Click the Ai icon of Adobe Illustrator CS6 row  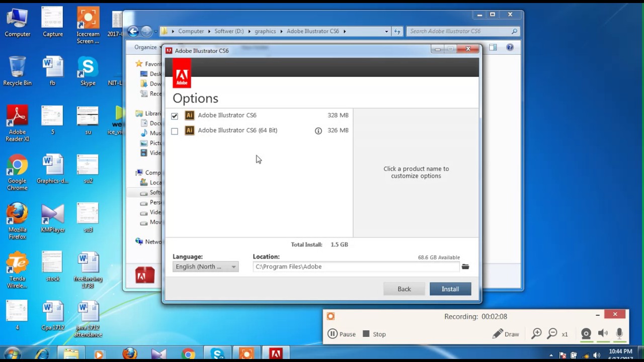pos(189,115)
